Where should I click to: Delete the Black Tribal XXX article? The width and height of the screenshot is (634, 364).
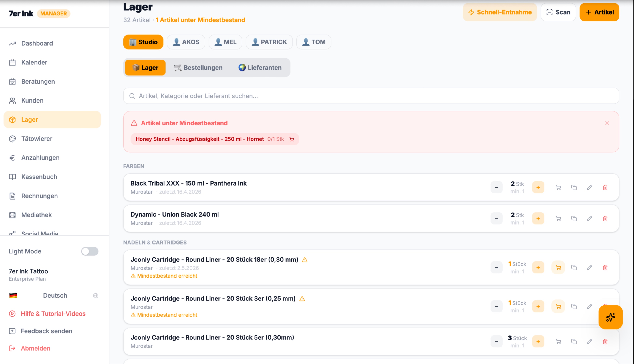(x=605, y=188)
